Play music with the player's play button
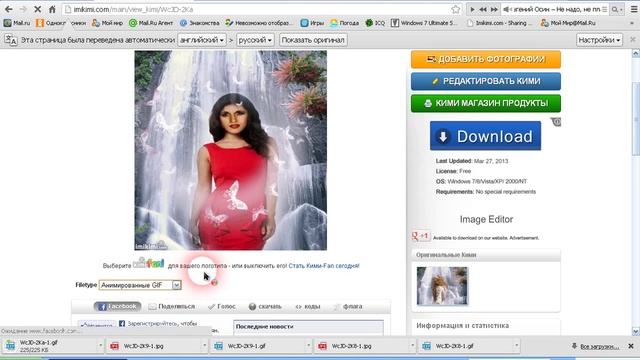The image size is (640, 360). click(472, 9)
